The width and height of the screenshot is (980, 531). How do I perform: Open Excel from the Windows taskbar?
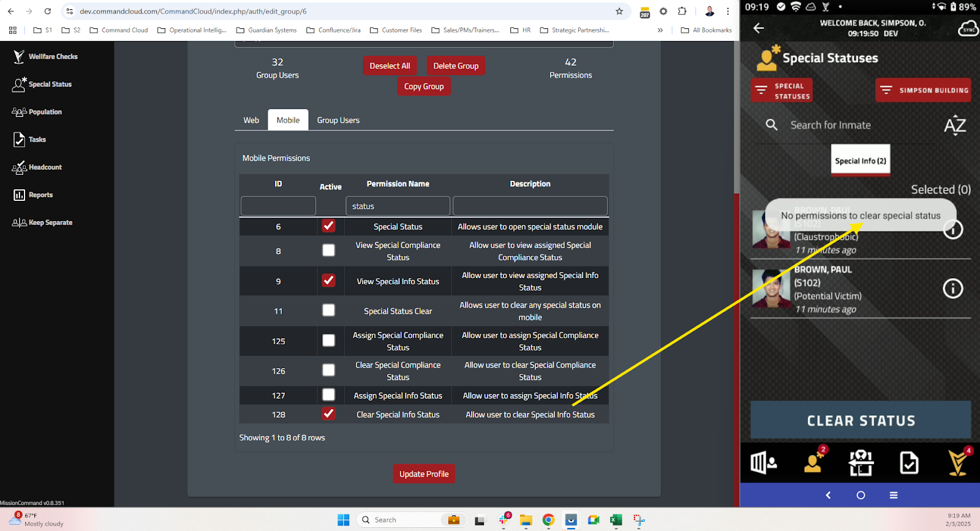(616, 520)
